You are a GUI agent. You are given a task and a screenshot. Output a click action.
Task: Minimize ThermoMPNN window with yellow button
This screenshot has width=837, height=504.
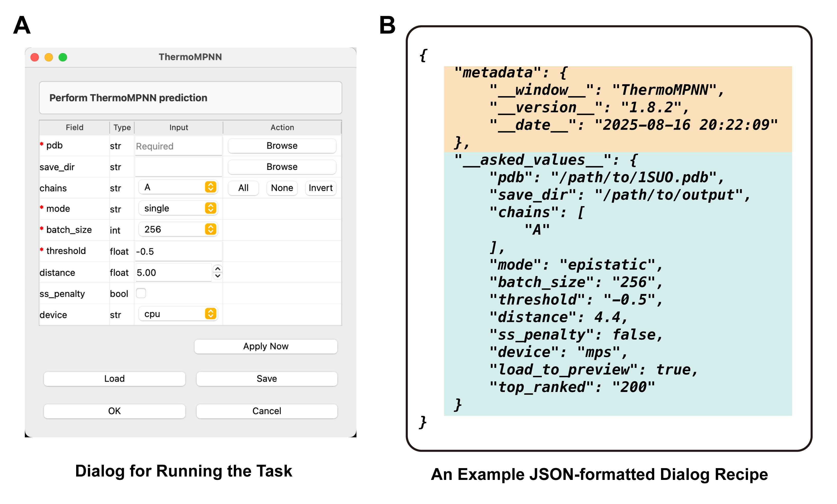(x=49, y=57)
